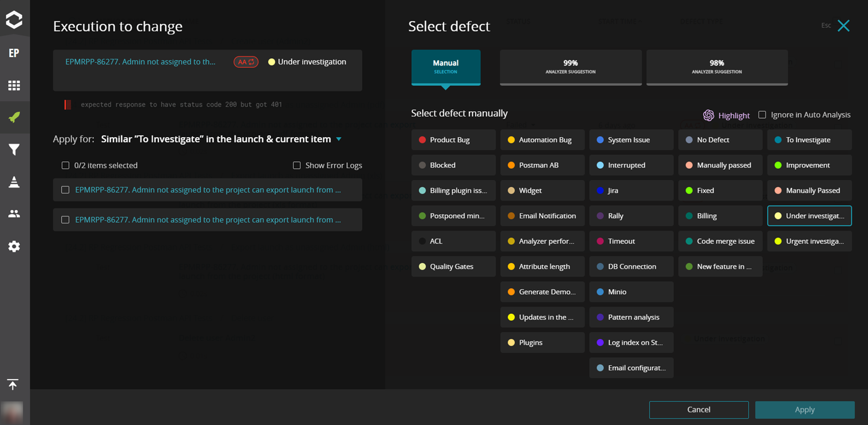Choose the Rally defect type
868x425 pixels.
[x=631, y=216]
